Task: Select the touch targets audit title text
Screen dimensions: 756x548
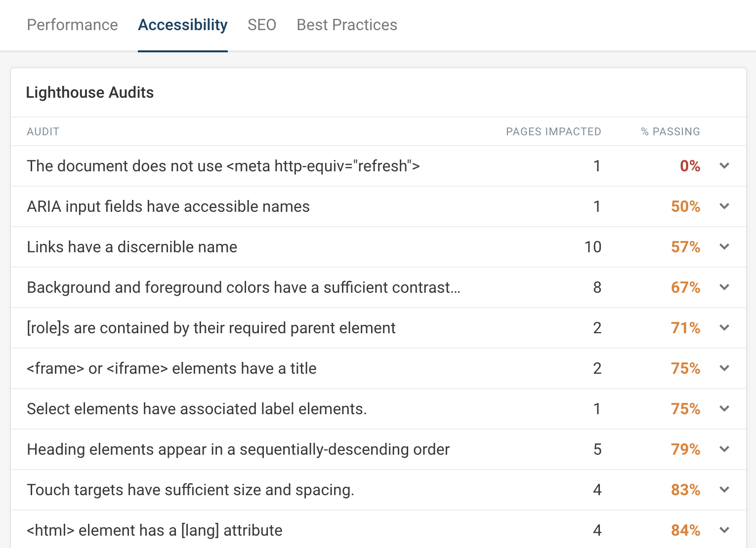Action: point(191,490)
